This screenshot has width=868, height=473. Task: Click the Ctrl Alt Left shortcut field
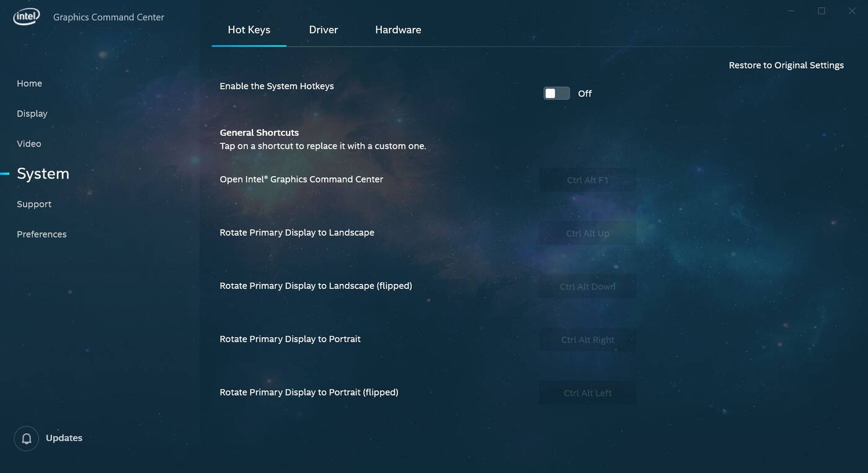pyautogui.click(x=587, y=393)
